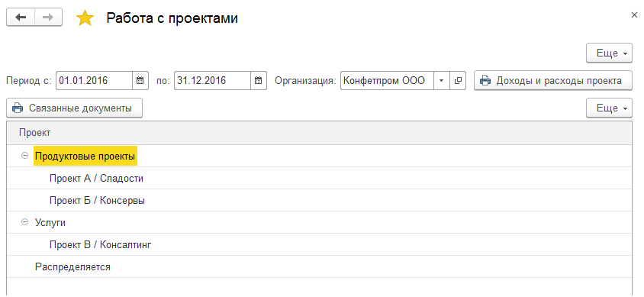Select Проект В / Консалтинг row
The height and width of the screenshot is (297, 644).
coord(319,245)
